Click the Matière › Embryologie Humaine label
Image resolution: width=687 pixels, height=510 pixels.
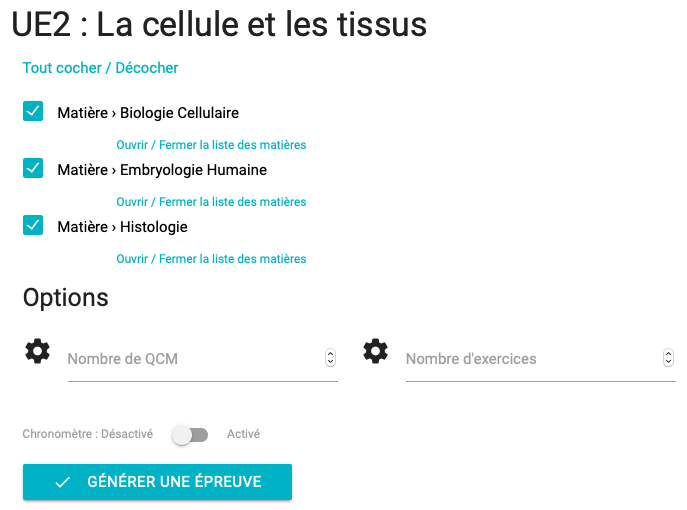pos(162,170)
